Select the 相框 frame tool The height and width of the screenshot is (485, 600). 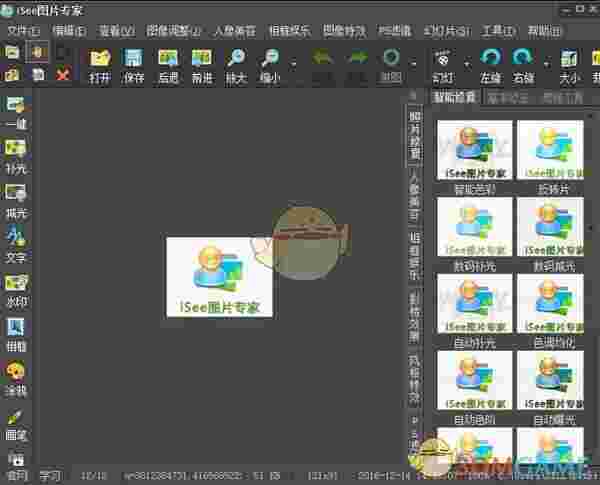pyautogui.click(x=16, y=335)
